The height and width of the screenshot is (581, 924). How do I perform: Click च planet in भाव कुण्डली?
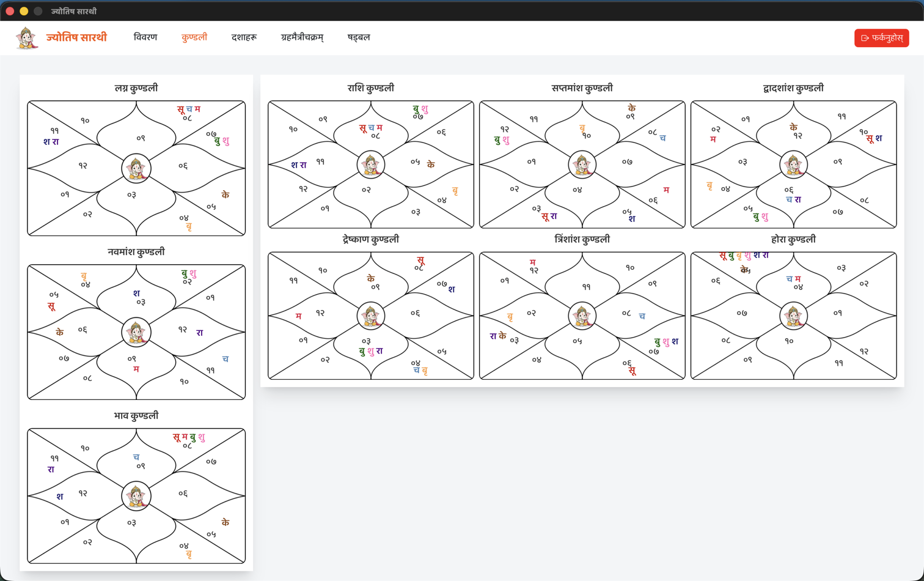[136, 457]
